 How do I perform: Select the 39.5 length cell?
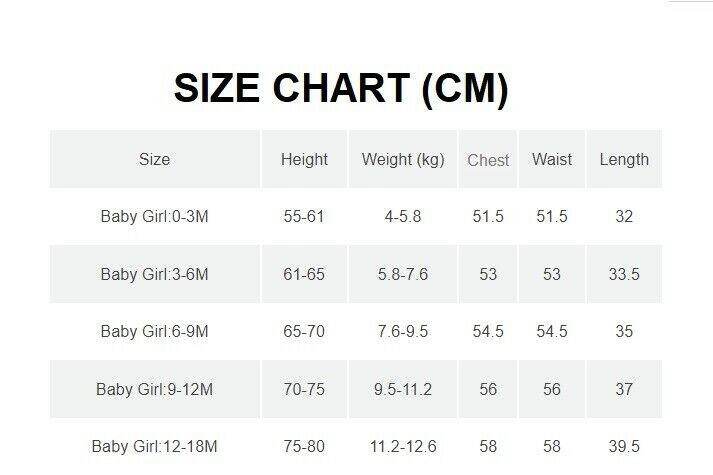point(624,446)
